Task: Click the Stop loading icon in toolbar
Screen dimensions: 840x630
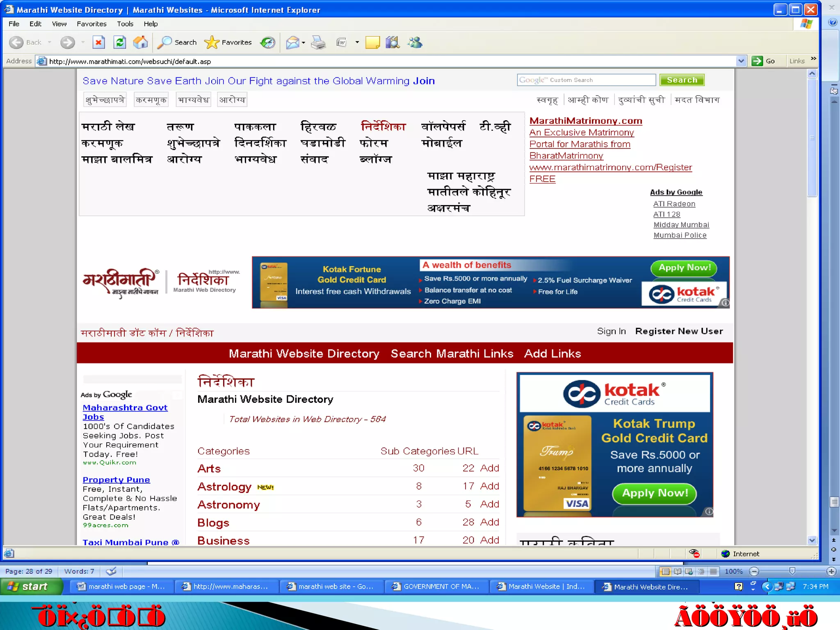Action: (x=98, y=42)
